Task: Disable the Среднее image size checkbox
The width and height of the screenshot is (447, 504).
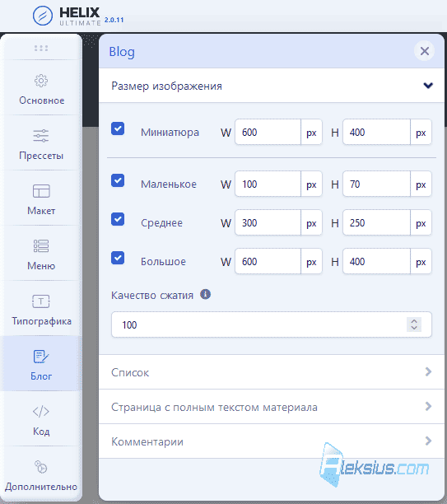Action: coord(118,219)
